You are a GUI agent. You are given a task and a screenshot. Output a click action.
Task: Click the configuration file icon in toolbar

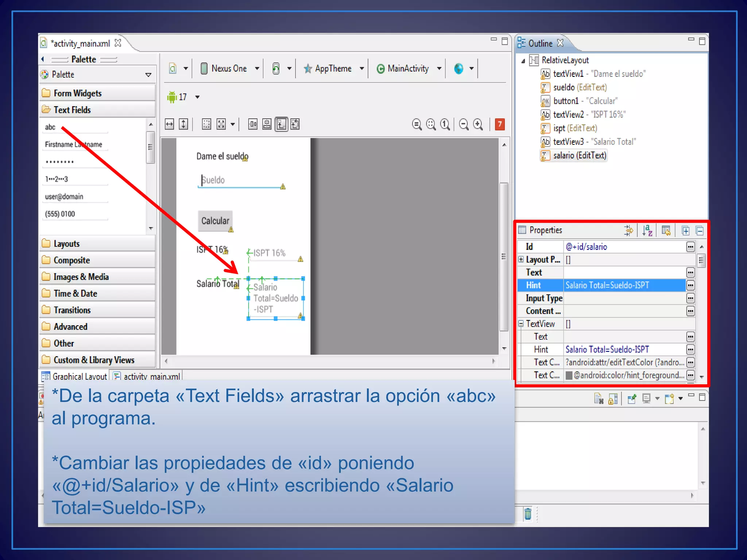pyautogui.click(x=173, y=69)
